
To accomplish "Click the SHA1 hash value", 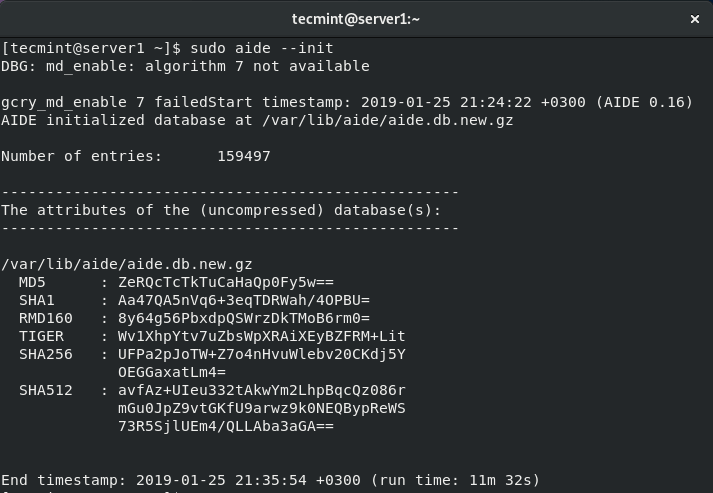I will tap(244, 300).
